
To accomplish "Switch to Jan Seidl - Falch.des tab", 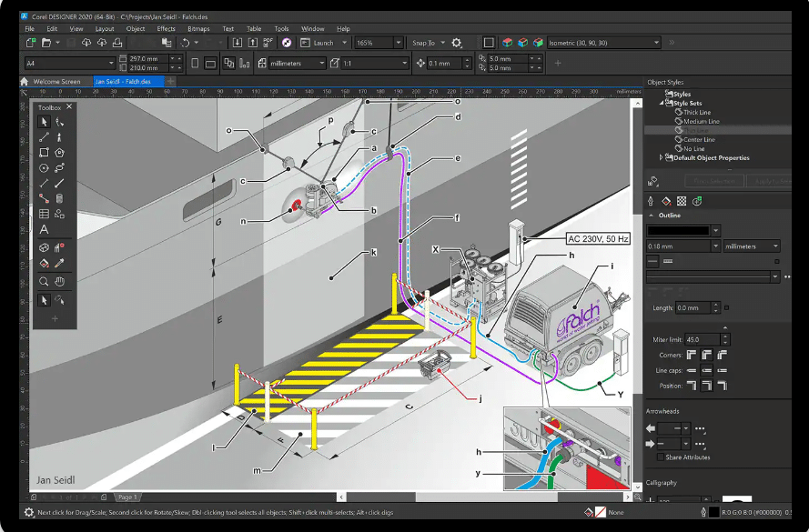I will click(x=128, y=82).
